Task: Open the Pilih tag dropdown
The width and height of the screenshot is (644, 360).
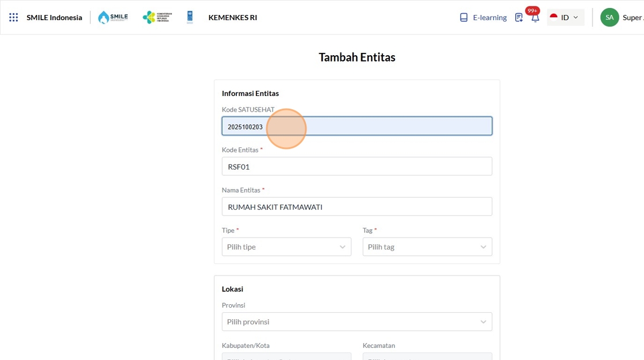Action: click(x=427, y=247)
